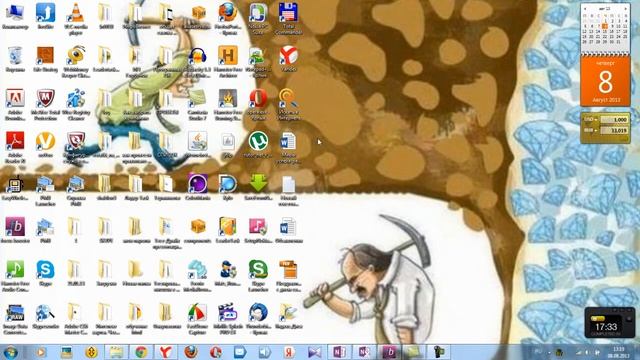The width and height of the screenshot is (640, 360).
Task: Open the Computer desktop icon
Action: click(x=15, y=16)
